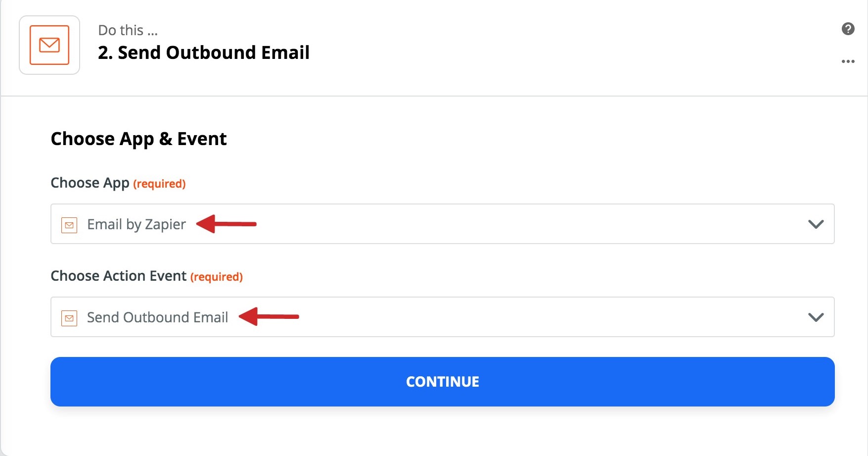The width and height of the screenshot is (868, 456).
Task: Click the "(required)" tag next to Choose Action Event
Action: (x=216, y=277)
